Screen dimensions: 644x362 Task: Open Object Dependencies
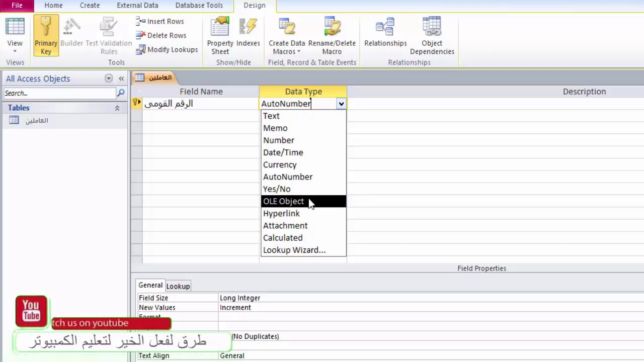point(432,35)
